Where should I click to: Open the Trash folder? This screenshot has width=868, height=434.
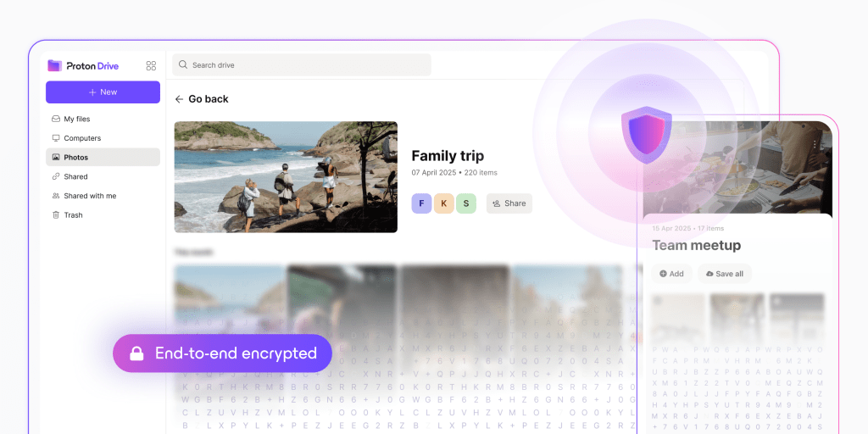click(x=103, y=214)
